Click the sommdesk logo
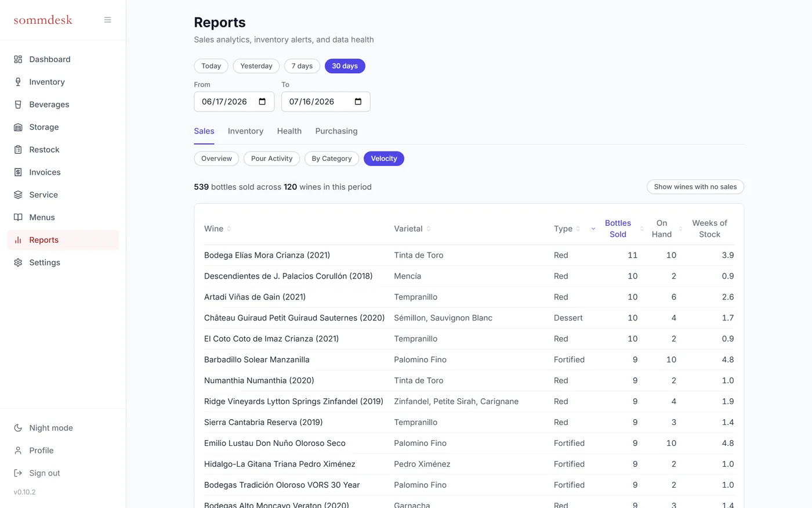 (x=43, y=20)
